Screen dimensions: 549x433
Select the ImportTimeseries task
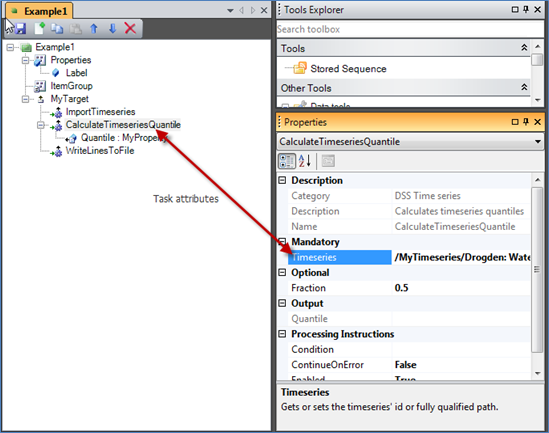(x=100, y=112)
